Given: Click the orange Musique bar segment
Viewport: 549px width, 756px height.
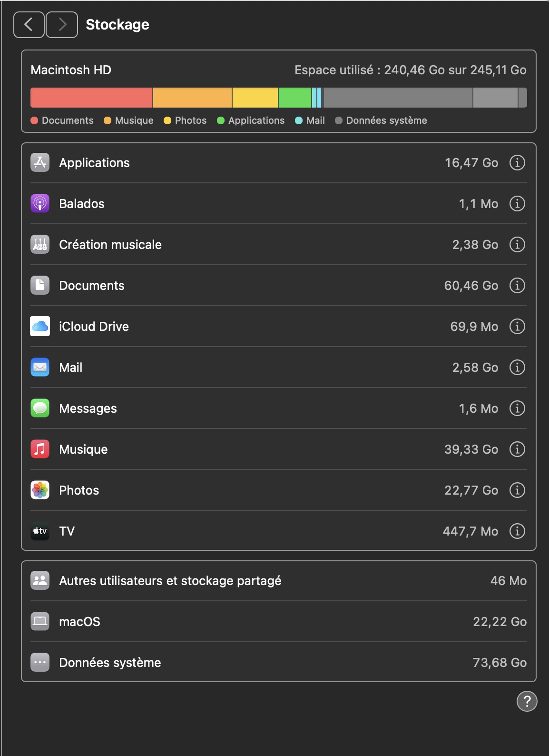Looking at the screenshot, I should pyautogui.click(x=192, y=98).
